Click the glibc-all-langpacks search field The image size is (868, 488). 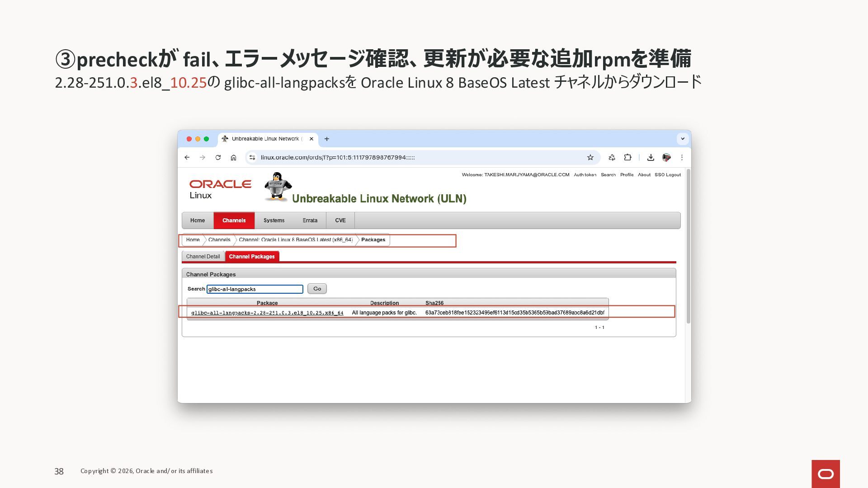(x=255, y=289)
